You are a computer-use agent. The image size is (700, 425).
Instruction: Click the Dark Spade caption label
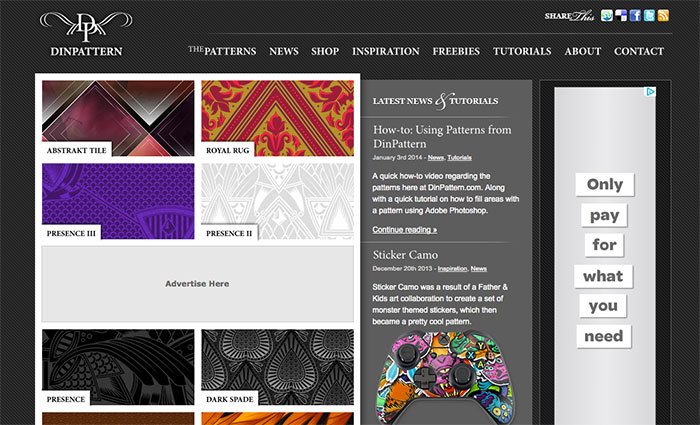[x=229, y=399]
